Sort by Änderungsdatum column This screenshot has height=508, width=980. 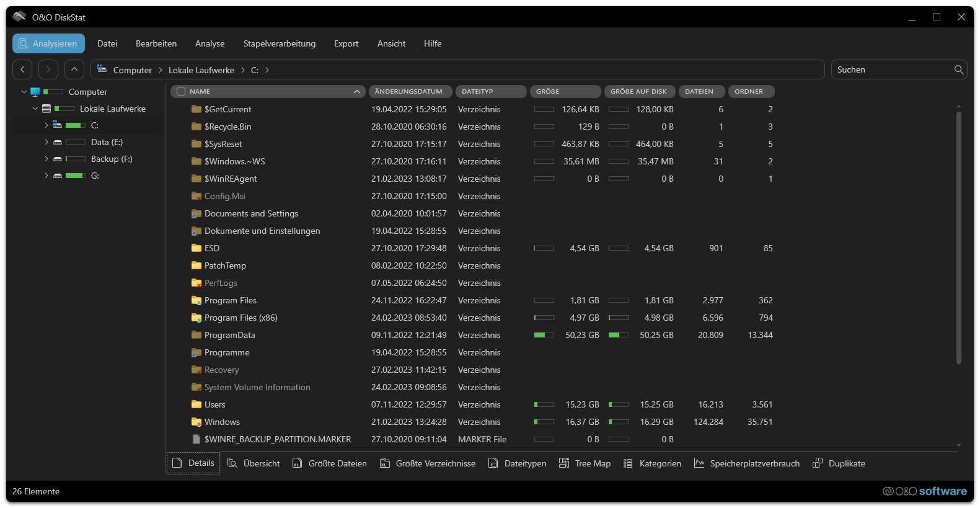[x=410, y=91]
